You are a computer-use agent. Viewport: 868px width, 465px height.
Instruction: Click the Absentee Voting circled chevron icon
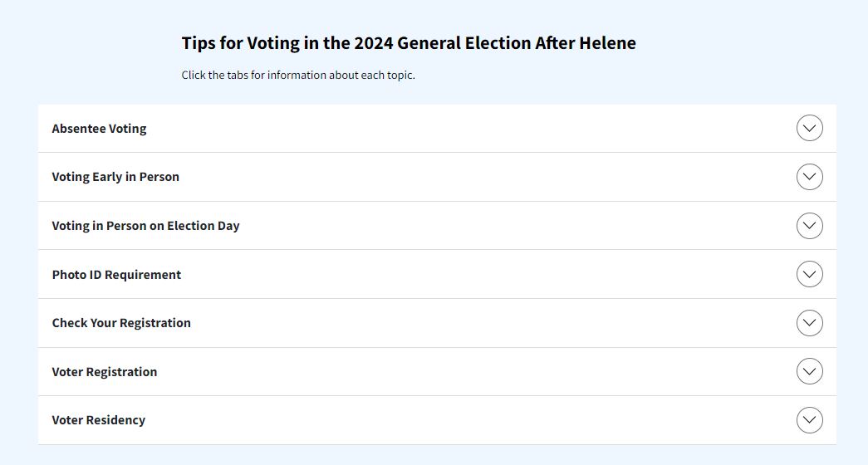coord(809,129)
